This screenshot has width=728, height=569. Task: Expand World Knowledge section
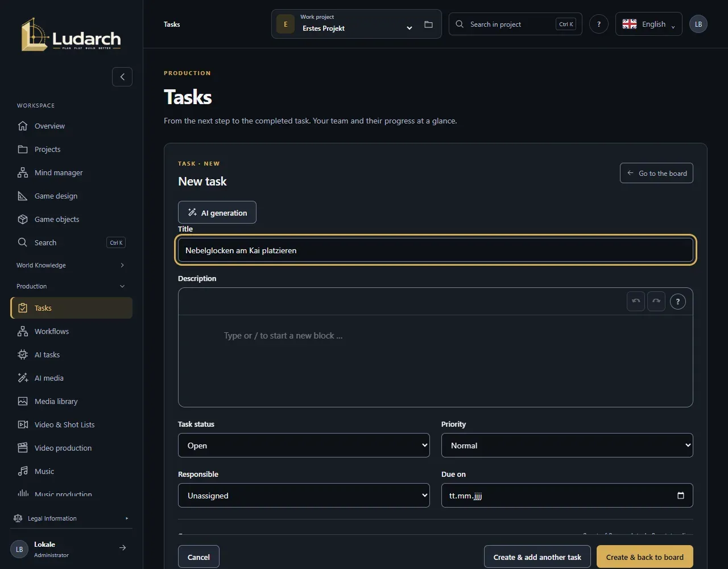[x=72, y=265]
